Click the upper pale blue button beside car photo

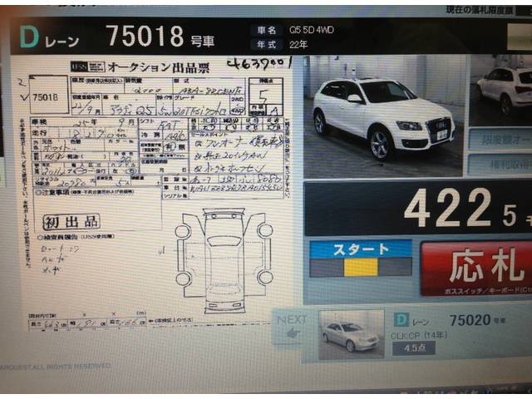click(500, 139)
